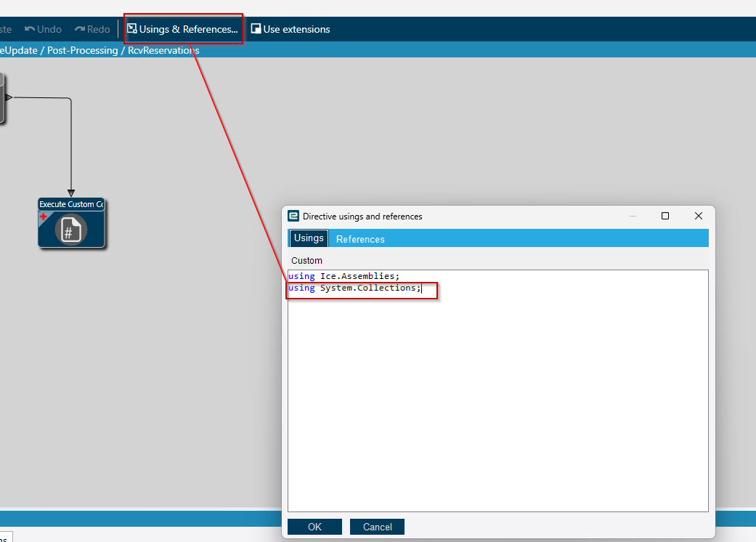
Task: Maximize the Directive usings and references dialog
Action: click(665, 216)
